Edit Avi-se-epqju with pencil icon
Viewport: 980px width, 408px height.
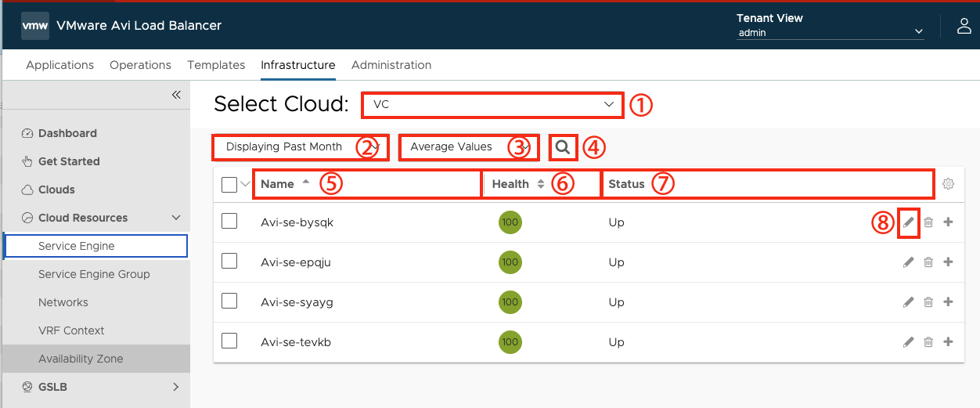[908, 262]
